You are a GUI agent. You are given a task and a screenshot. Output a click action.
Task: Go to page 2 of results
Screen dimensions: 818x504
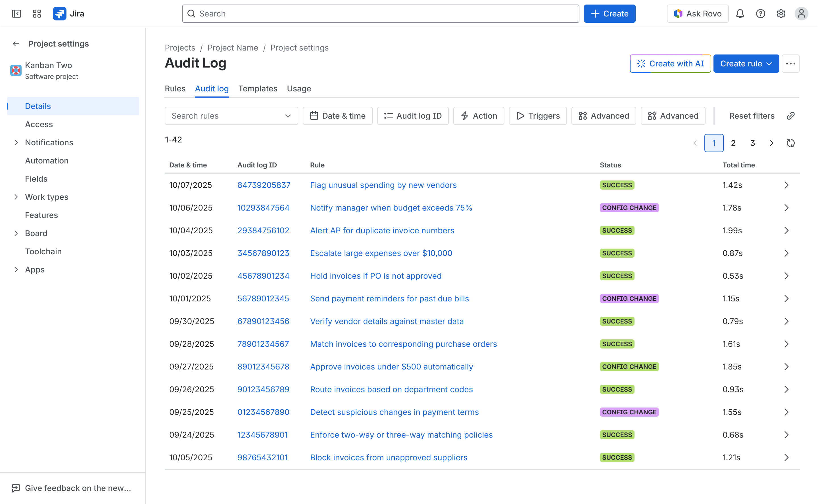[x=733, y=143]
